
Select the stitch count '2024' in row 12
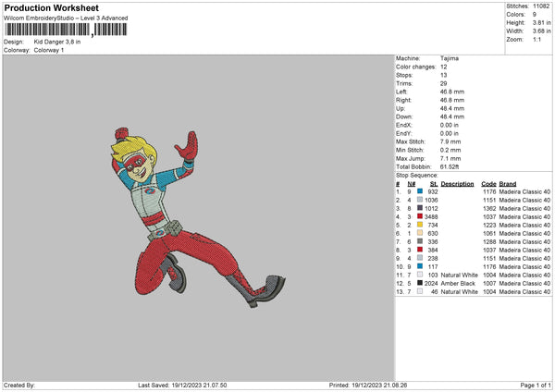coord(431,284)
